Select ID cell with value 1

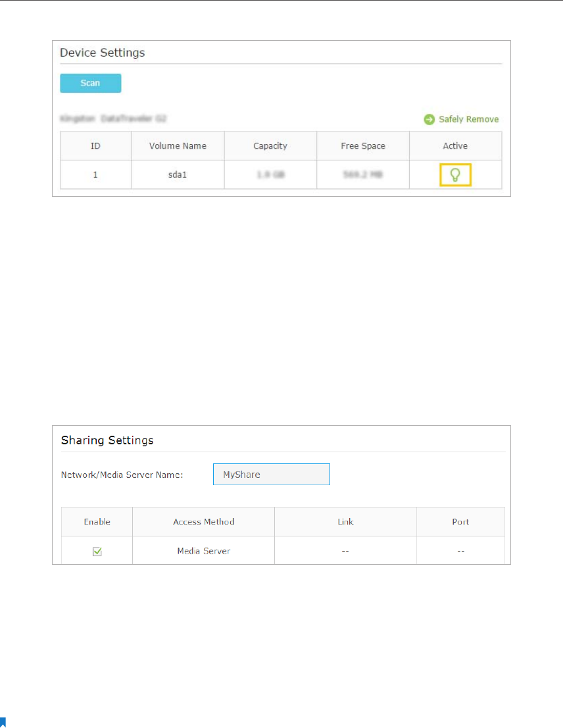(x=95, y=174)
